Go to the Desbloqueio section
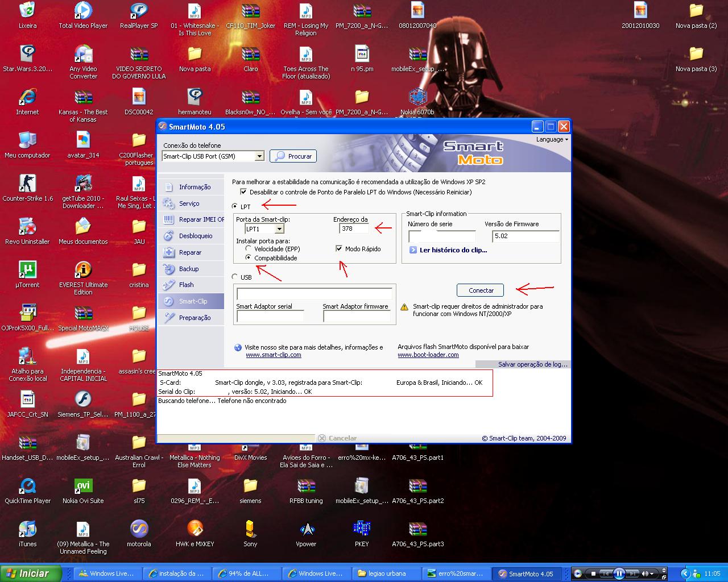Image resolution: width=728 pixels, height=582 pixels. [195, 236]
